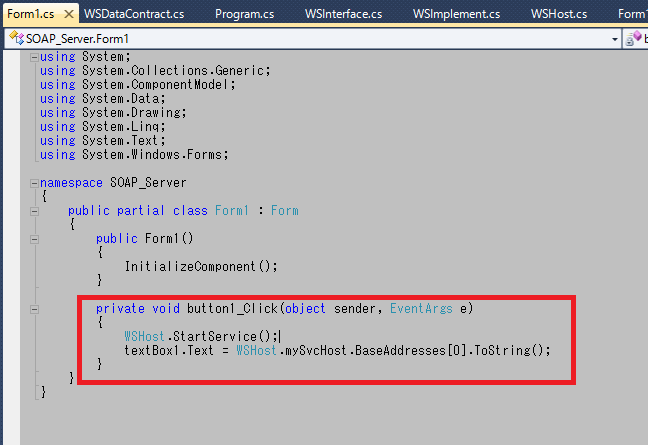
Task: Open the partially visible rightmost Form1 tab
Action: 632,14
